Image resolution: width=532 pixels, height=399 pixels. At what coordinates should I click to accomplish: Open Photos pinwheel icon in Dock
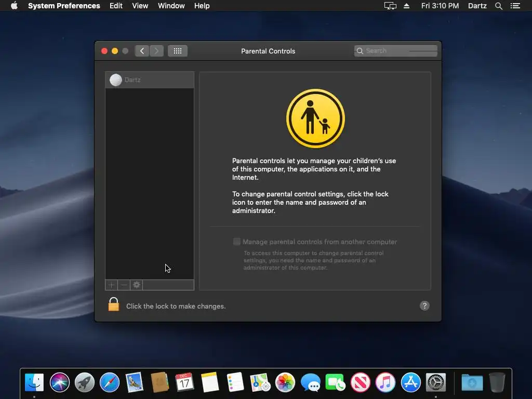click(x=285, y=382)
